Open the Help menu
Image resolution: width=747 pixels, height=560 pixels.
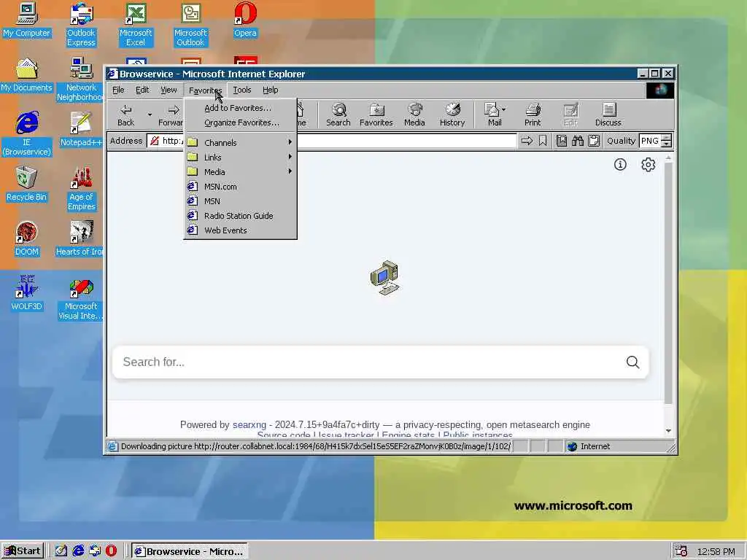[x=270, y=90]
